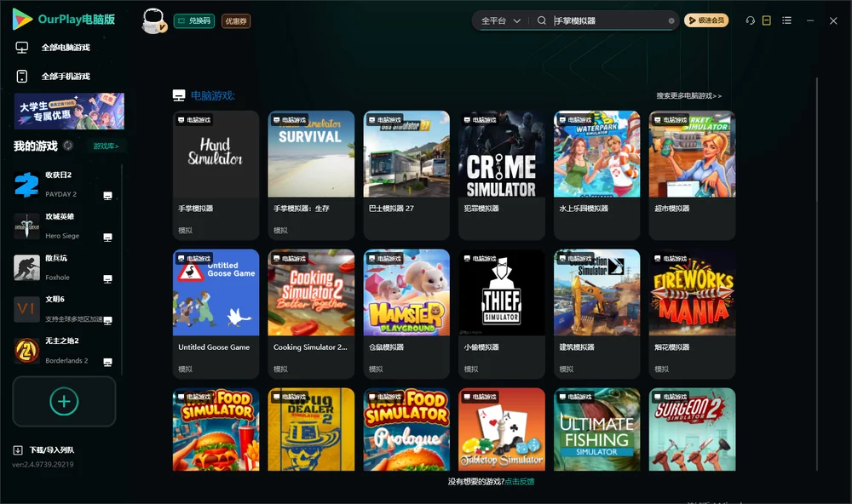Screen dimensions: 852x504
Task: Open Drug Dealer Simulator 2 card
Action: point(311,429)
